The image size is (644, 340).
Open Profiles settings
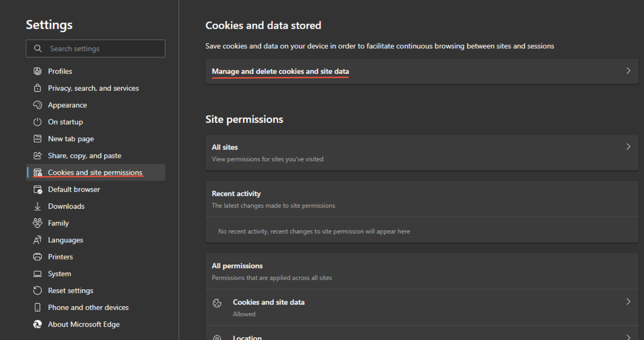coord(95,71)
